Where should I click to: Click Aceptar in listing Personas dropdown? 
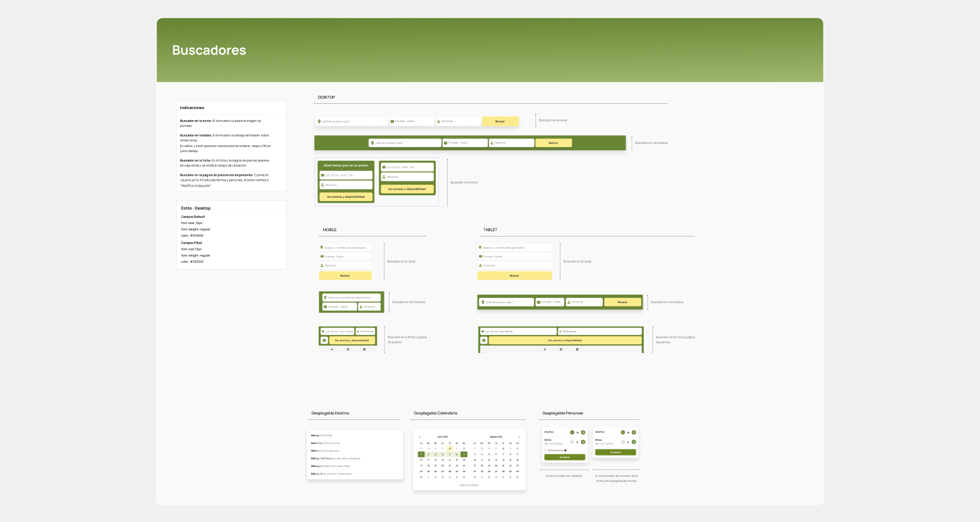pyautogui.click(x=564, y=458)
